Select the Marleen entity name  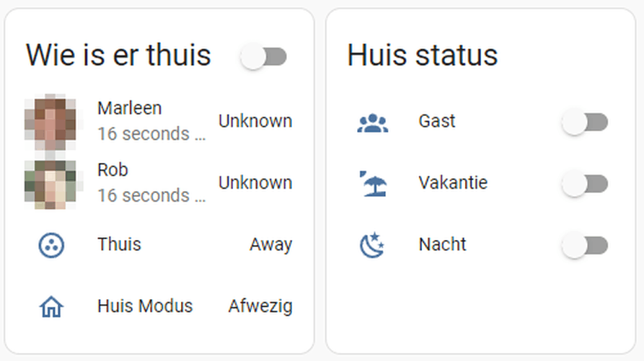tap(130, 108)
